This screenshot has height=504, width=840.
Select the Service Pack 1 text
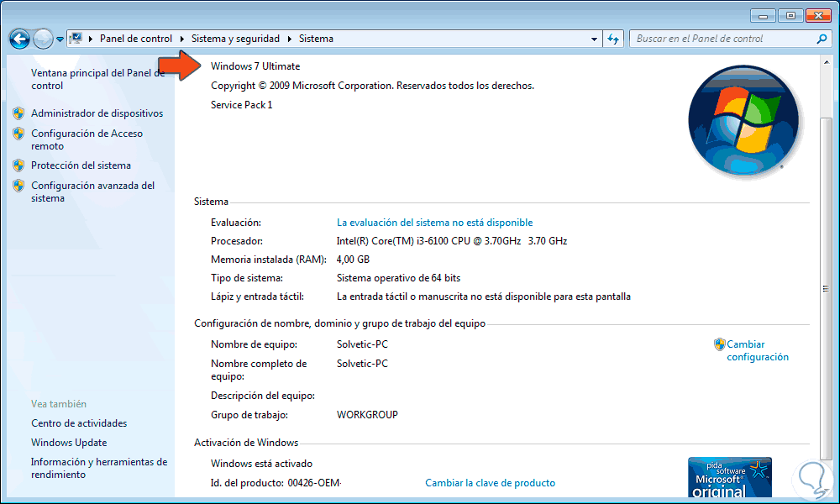pyautogui.click(x=242, y=104)
